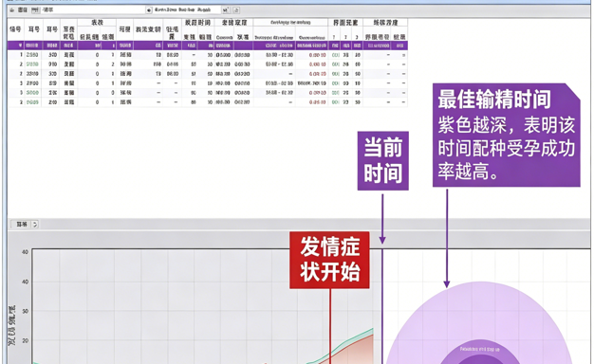Screen dimensions: 594x364
Task: Click the purple vertical current-time line in the chart
Action: point(382,306)
